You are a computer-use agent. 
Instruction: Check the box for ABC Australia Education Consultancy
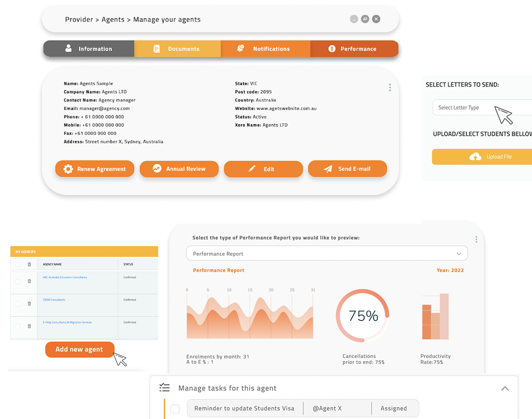[18, 281]
